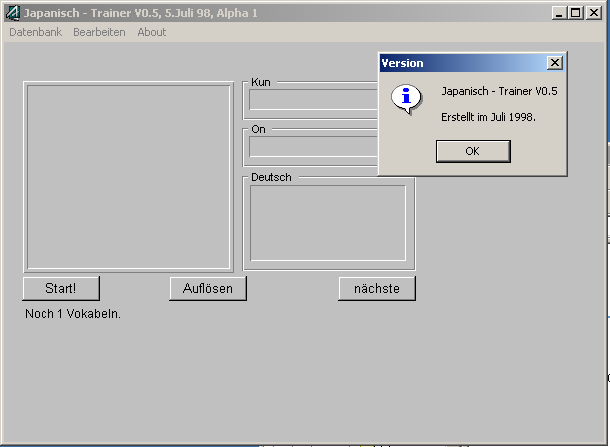Viewport: 610px width, 447px height.
Task: Minimize the Japanisch-Trainer window
Action: (x=560, y=12)
